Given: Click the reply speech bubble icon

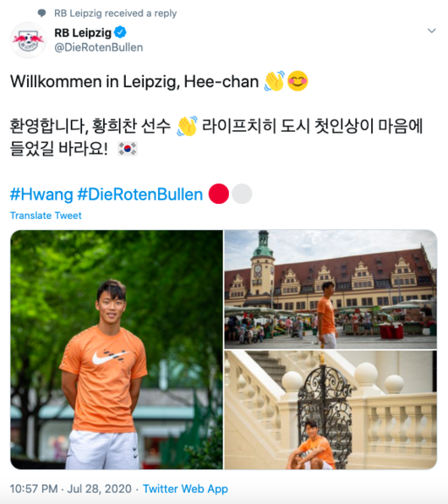Looking at the screenshot, I should [41, 14].
